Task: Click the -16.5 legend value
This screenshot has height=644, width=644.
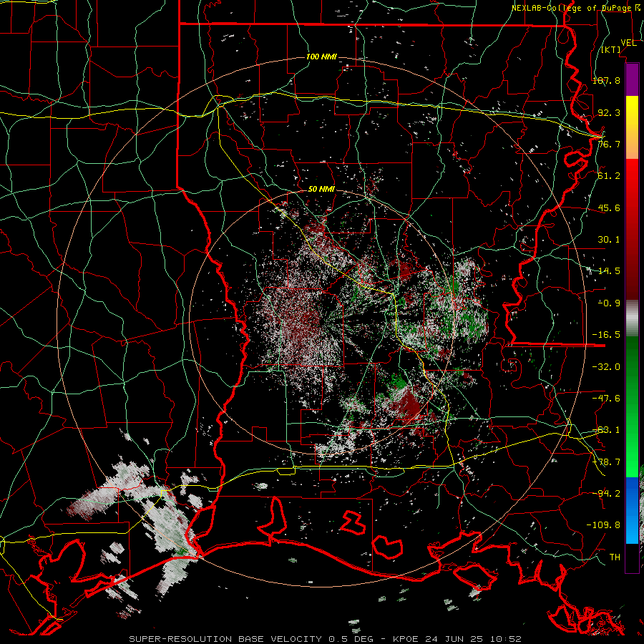Action: coord(606,335)
